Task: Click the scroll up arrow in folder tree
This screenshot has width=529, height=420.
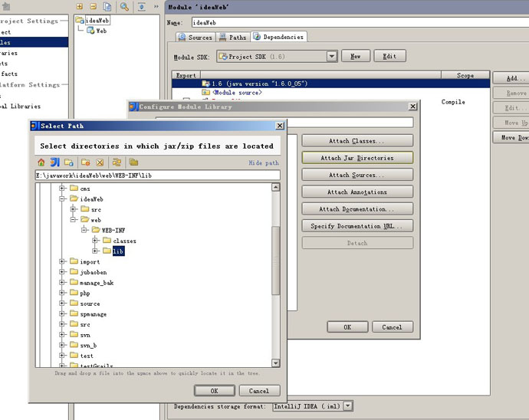Action: tap(276, 187)
